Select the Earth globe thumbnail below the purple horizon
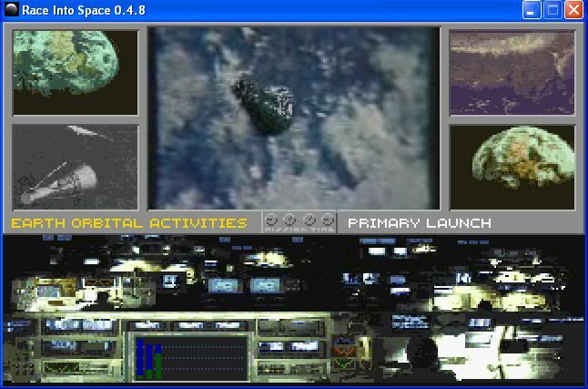The height and width of the screenshot is (389, 588). [512, 168]
